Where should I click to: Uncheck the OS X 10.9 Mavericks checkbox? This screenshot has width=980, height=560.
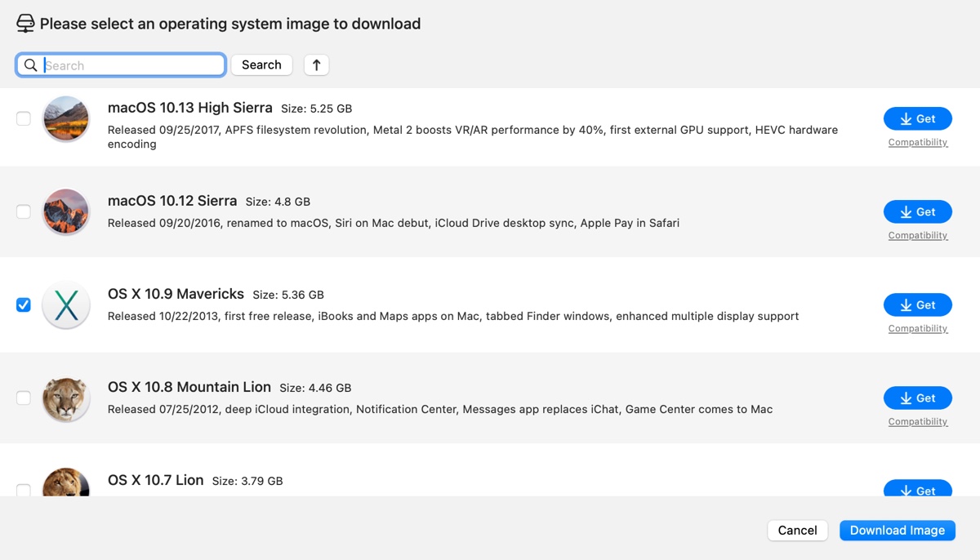click(x=24, y=305)
